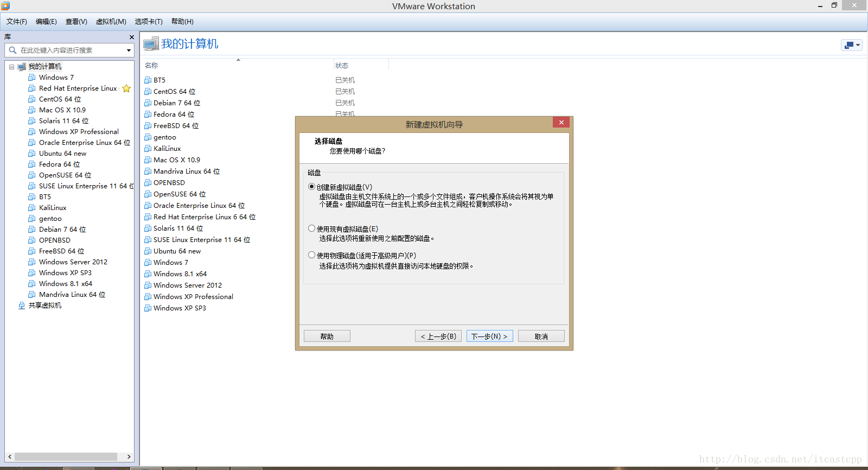This screenshot has height=470, width=868.
Task: Click VM icon of Windows 7 in library tree
Action: coord(32,78)
